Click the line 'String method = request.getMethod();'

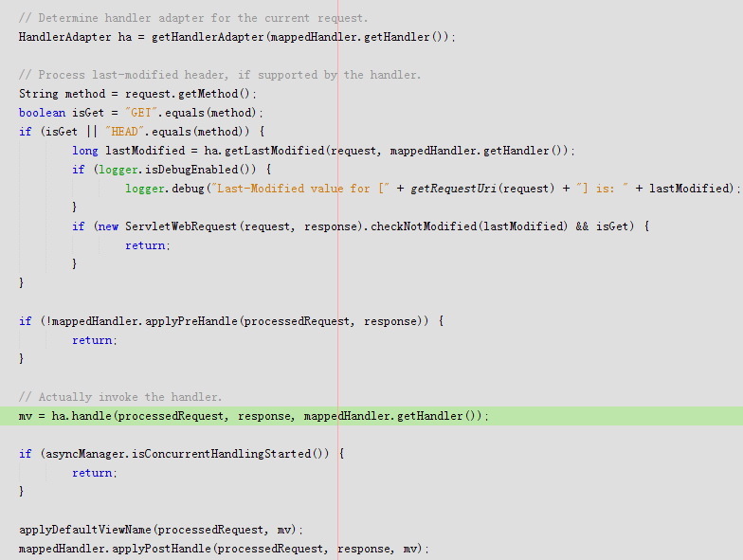coord(137,94)
